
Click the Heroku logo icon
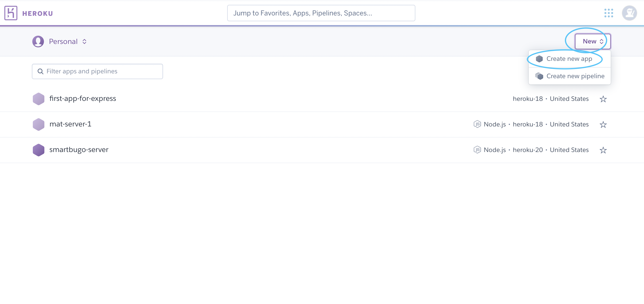11,13
